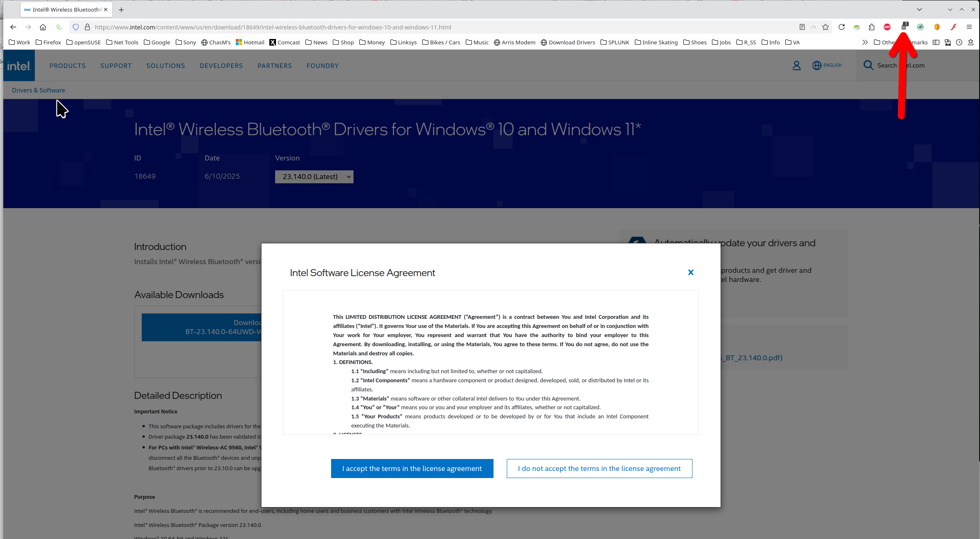Click the Intel logo
Image resolution: width=980 pixels, height=539 pixels.
pos(19,66)
